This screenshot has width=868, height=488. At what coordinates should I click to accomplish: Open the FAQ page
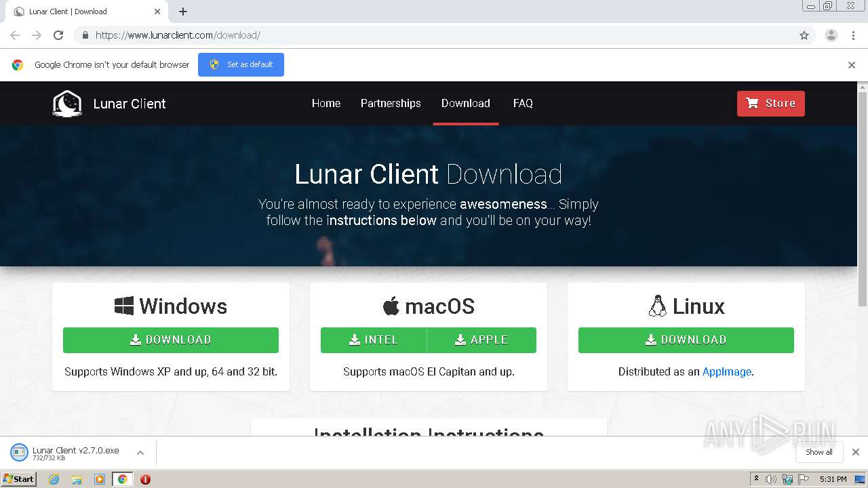pyautogui.click(x=523, y=103)
